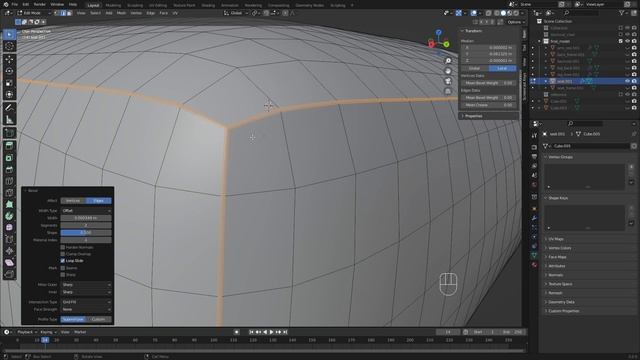Image resolution: width=640 pixels, height=360 pixels.
Task: Open the Output properties tab
Action: click(534, 157)
